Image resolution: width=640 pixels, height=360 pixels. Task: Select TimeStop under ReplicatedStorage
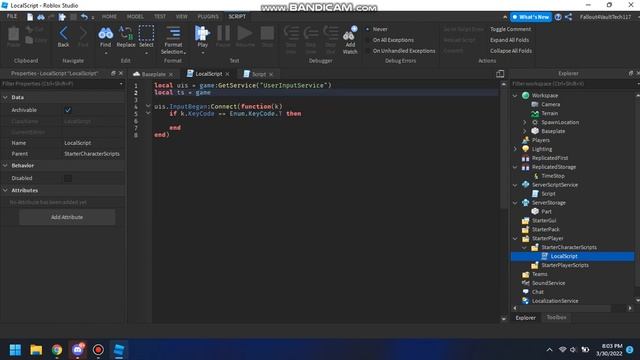[553, 176]
